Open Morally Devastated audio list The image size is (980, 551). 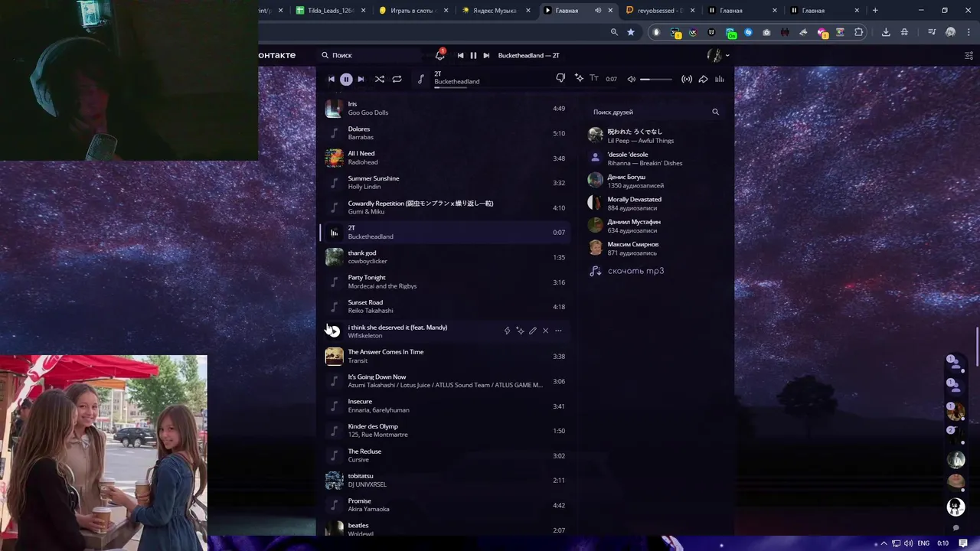[655, 203]
